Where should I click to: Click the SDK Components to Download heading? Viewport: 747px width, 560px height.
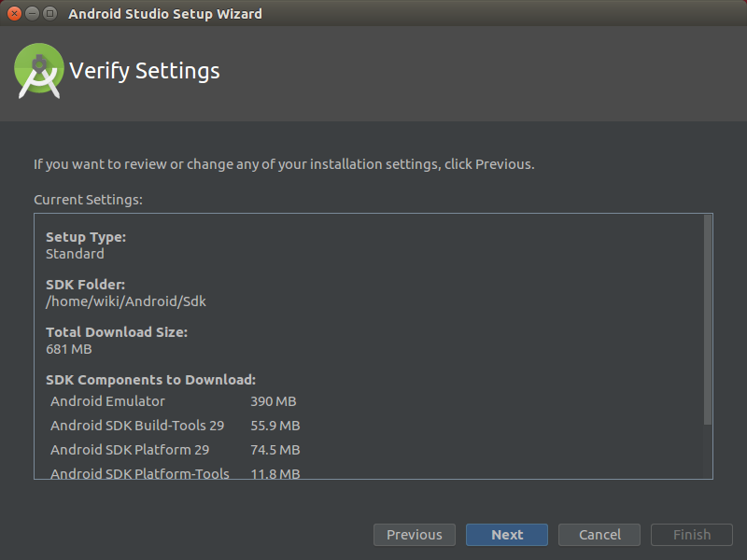(x=150, y=380)
